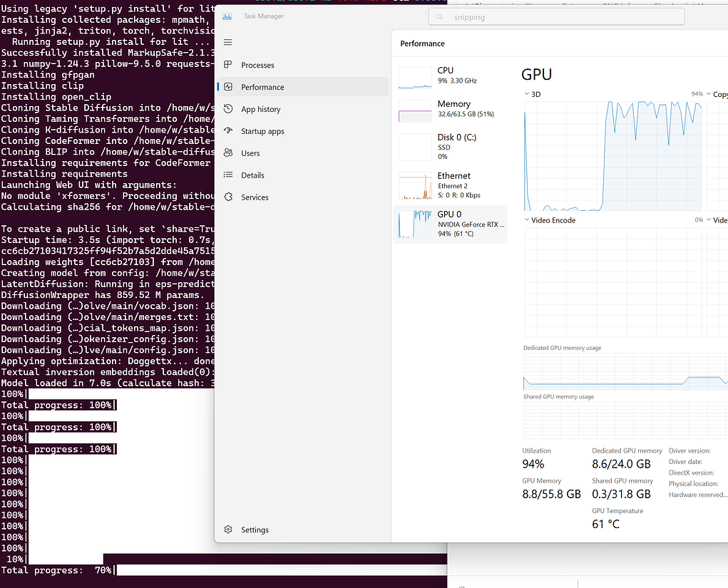728x588 pixels.
Task: Click the Dedicated GPU memory usage graph
Action: coord(624,371)
